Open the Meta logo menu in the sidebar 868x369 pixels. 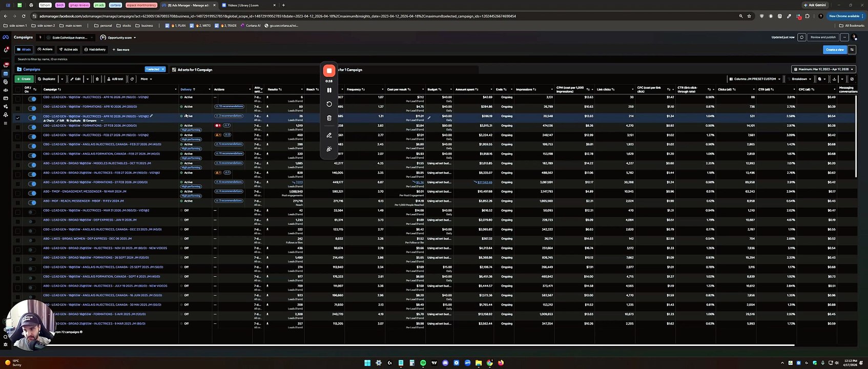click(6, 37)
